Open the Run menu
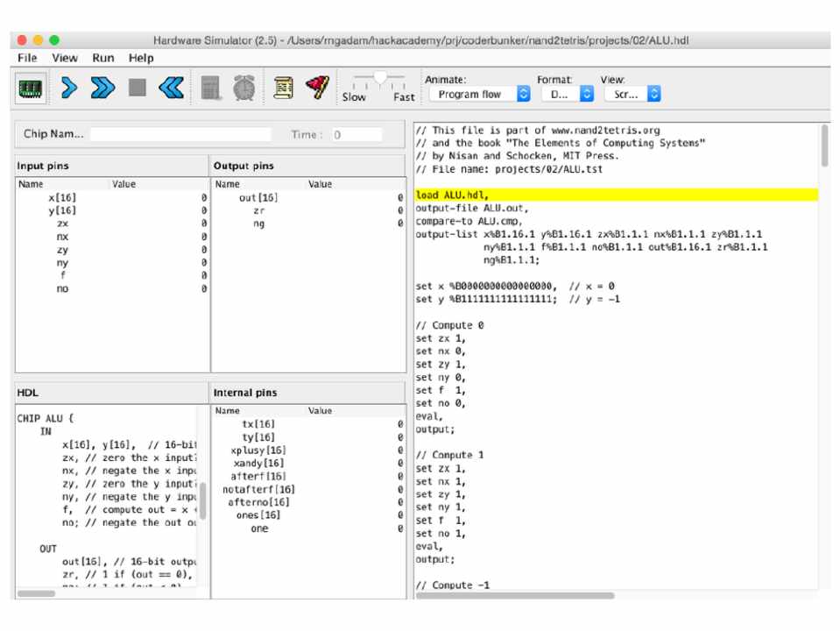840x631 pixels. coord(102,58)
